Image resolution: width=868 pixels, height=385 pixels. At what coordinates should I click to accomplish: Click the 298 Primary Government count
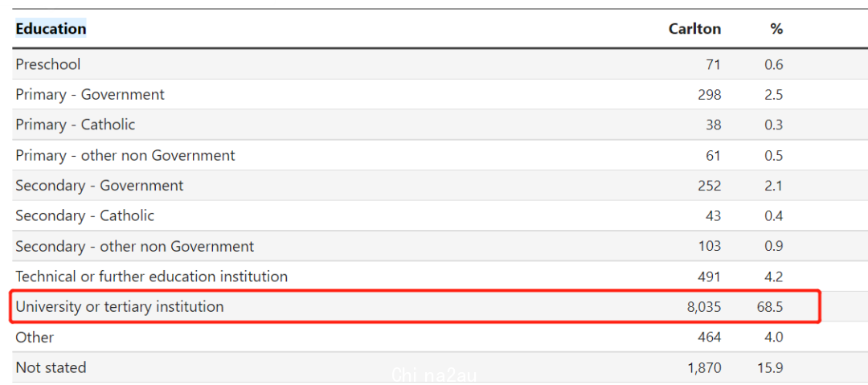(x=710, y=95)
